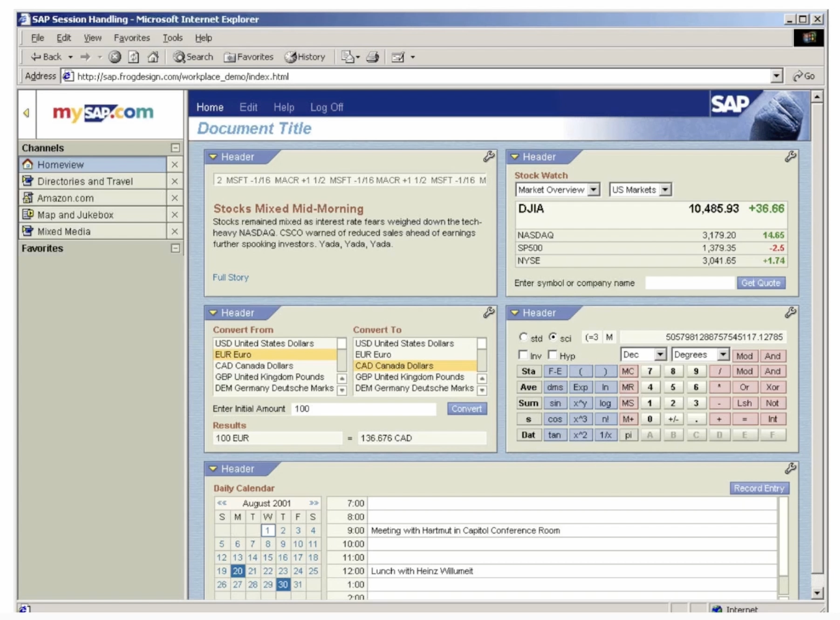This screenshot has width=840, height=620.
Task: Select August 15 in the calendar
Action: 268,557
